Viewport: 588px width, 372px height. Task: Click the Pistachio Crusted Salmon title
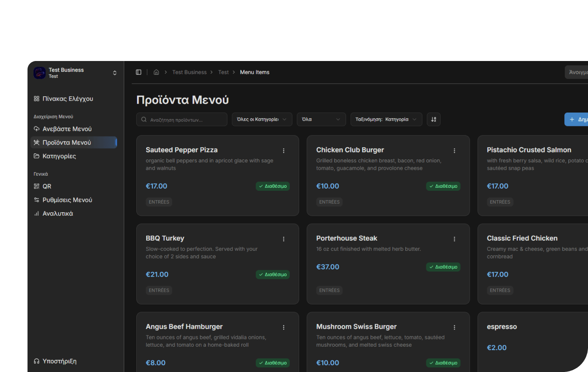tap(529, 150)
